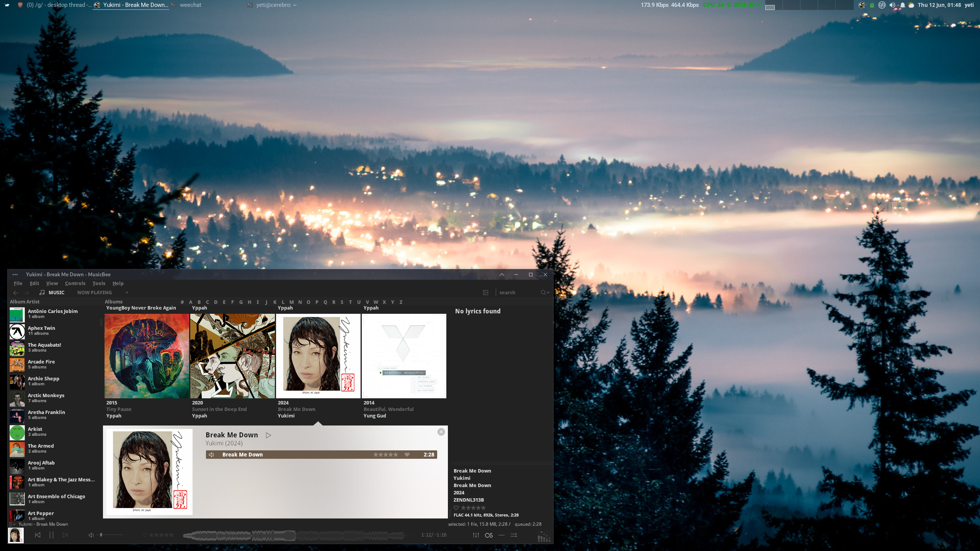Image resolution: width=980 pixels, height=551 pixels.
Task: Switch to the MUSIC tab
Action: click(52, 292)
